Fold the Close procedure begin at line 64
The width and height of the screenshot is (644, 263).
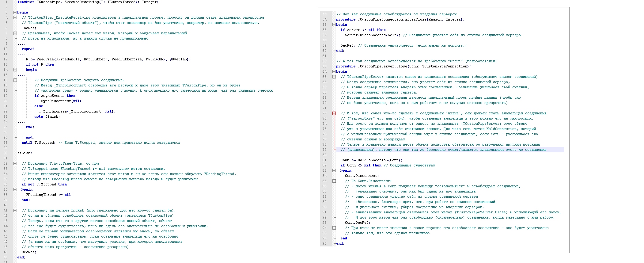(334, 72)
